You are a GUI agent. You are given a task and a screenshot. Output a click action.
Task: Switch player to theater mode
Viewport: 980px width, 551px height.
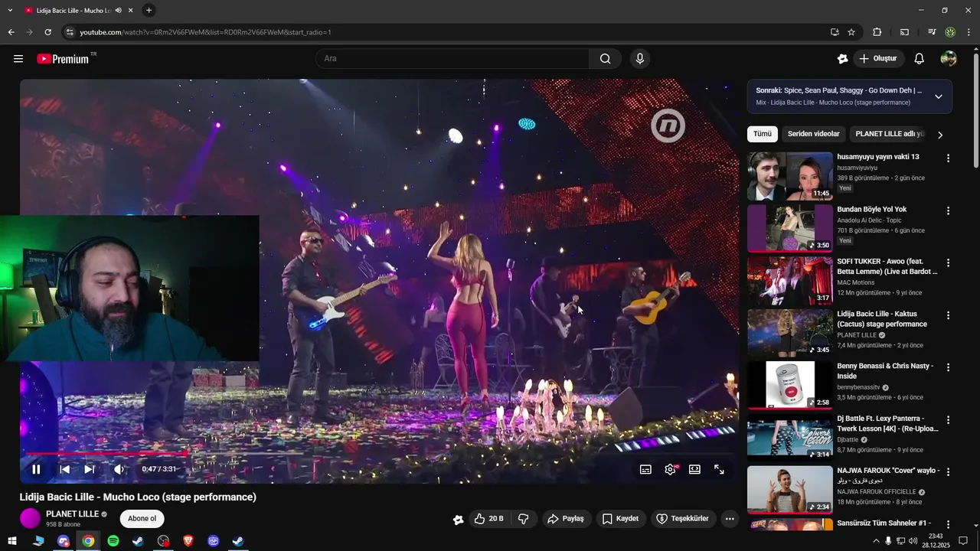click(x=694, y=469)
